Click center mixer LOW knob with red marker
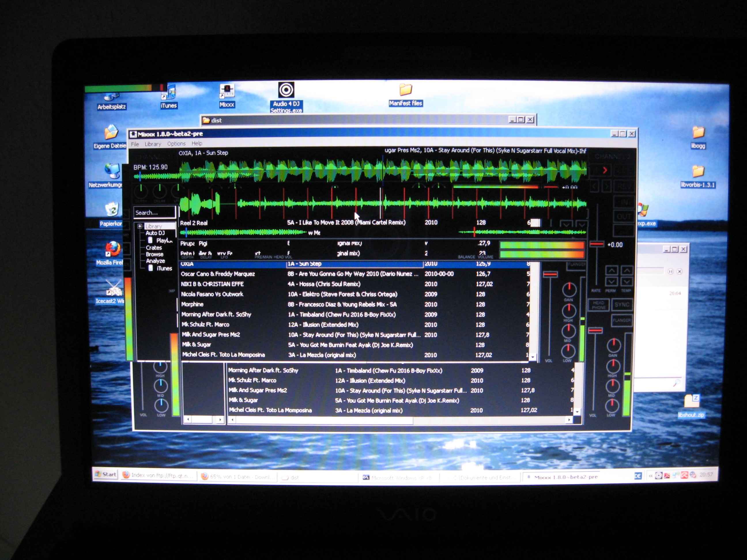 pyautogui.click(x=568, y=351)
